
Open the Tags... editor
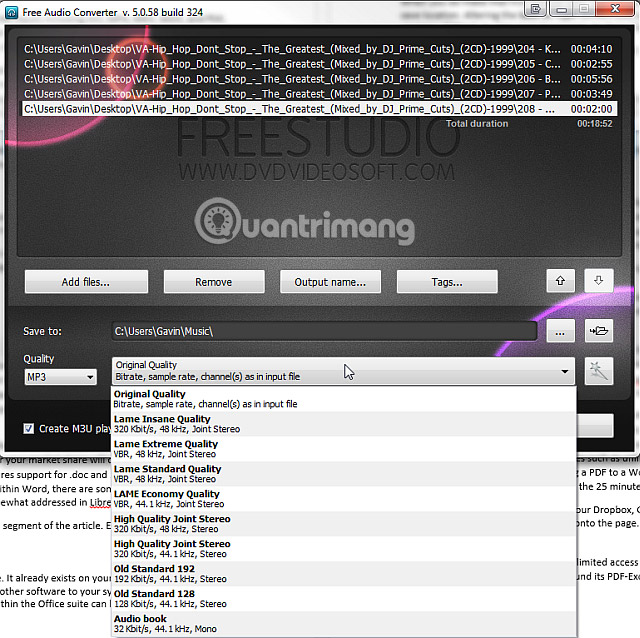pyautogui.click(x=447, y=282)
